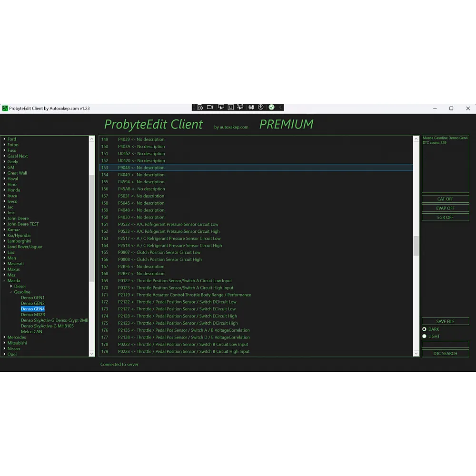Expand the Mercedes brand tree node

pos(5,337)
